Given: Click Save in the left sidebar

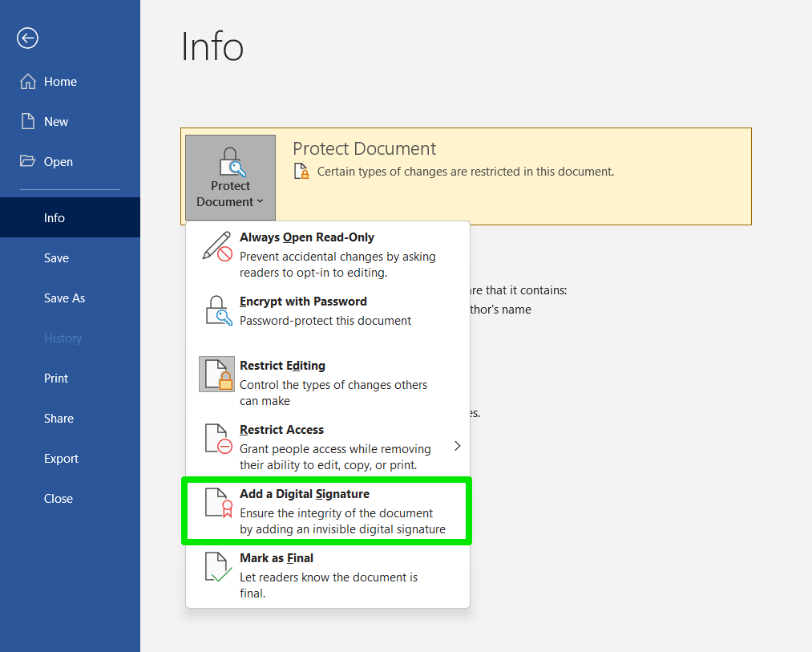Looking at the screenshot, I should pos(56,258).
